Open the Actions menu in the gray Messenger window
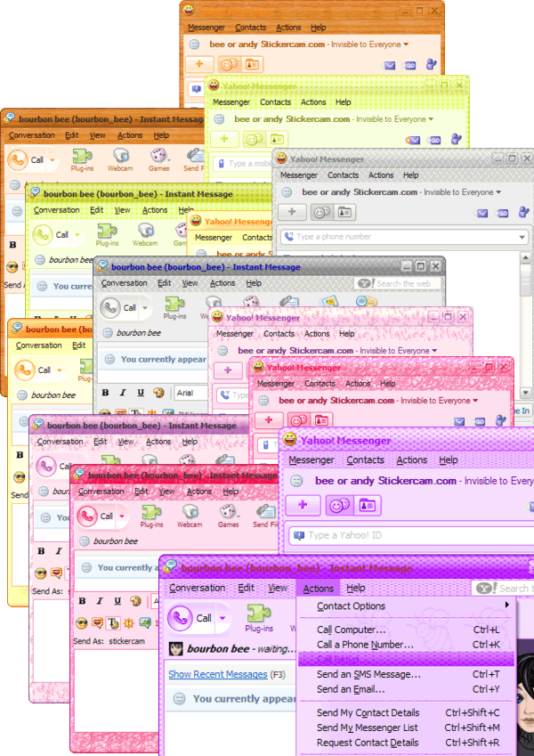The image size is (534, 756). [381, 175]
